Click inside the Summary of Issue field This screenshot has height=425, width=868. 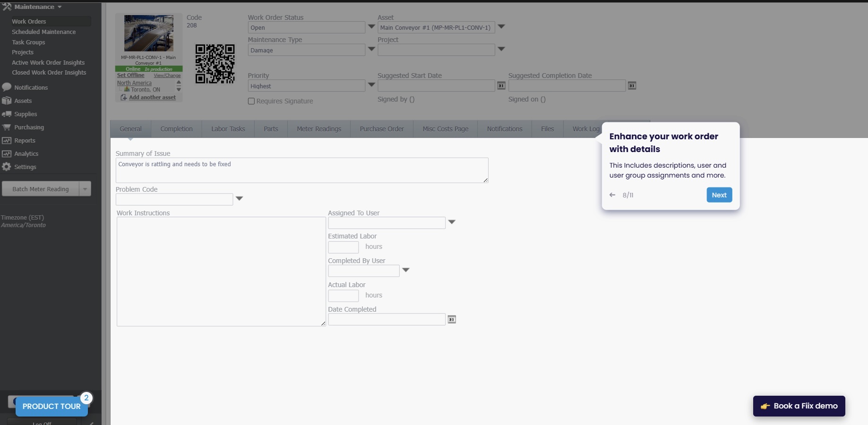click(x=302, y=170)
